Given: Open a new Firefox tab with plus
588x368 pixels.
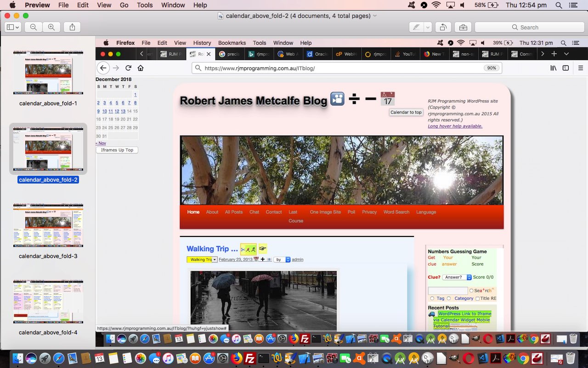Looking at the screenshot, I should (554, 54).
